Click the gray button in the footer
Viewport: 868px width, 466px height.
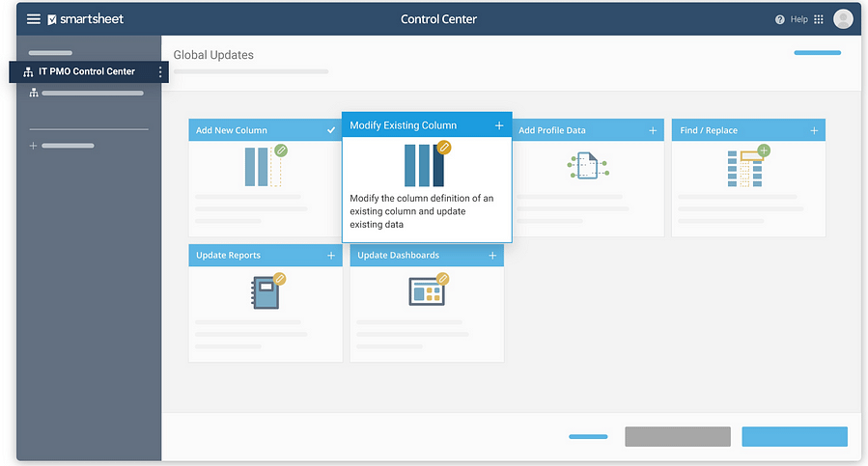tap(678, 437)
